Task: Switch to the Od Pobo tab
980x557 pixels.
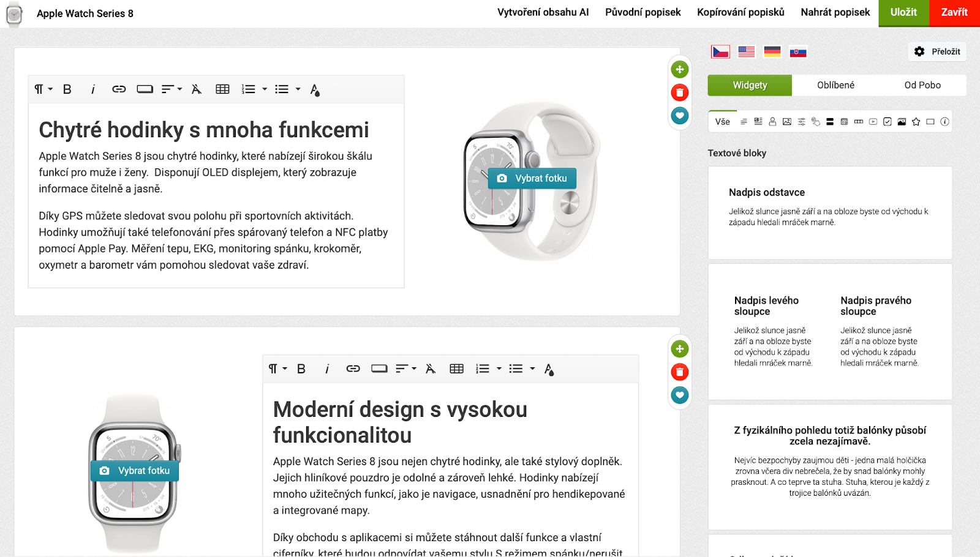Action: tap(922, 85)
